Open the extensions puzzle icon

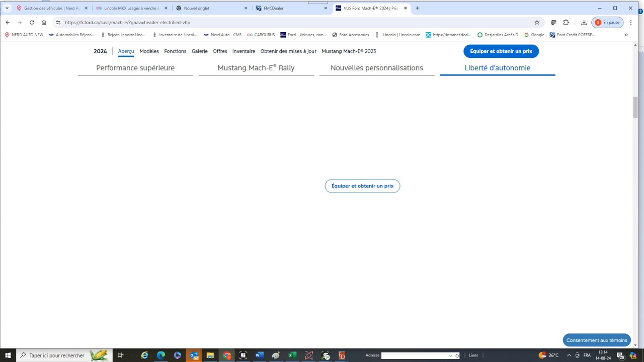coord(566,23)
